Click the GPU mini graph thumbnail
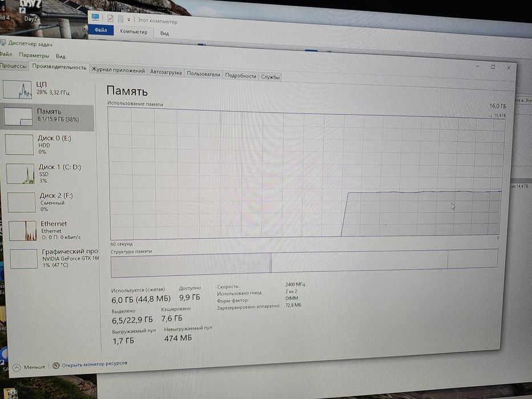The width and height of the screenshot is (532, 399). click(23, 259)
